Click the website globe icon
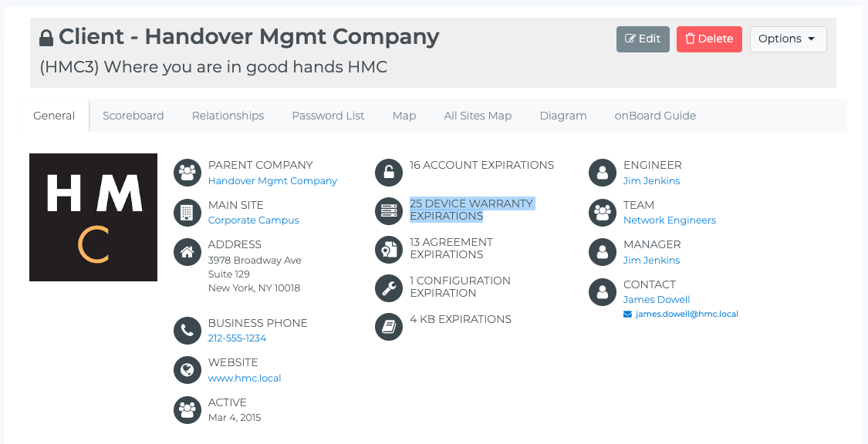 (x=187, y=370)
